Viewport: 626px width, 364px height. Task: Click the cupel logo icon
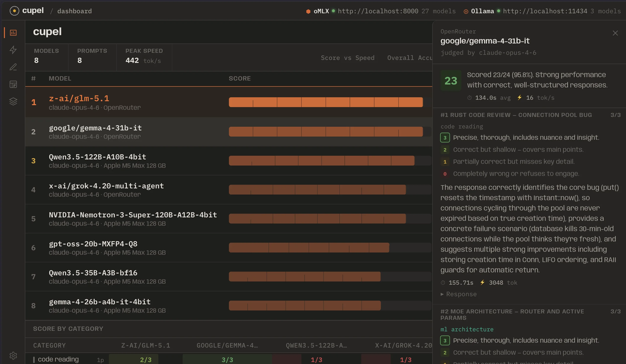[x=15, y=11]
